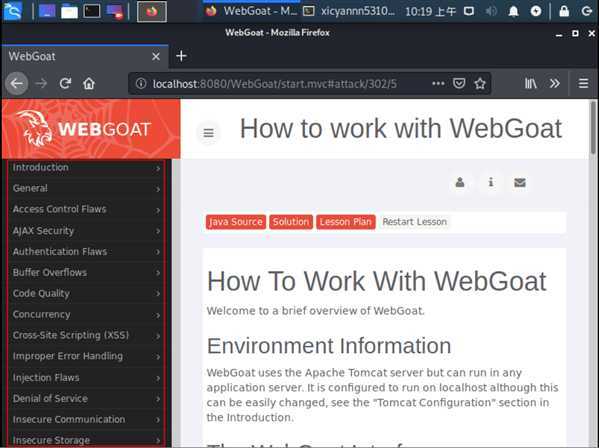Open the Firefox hamburger menu

(583, 83)
